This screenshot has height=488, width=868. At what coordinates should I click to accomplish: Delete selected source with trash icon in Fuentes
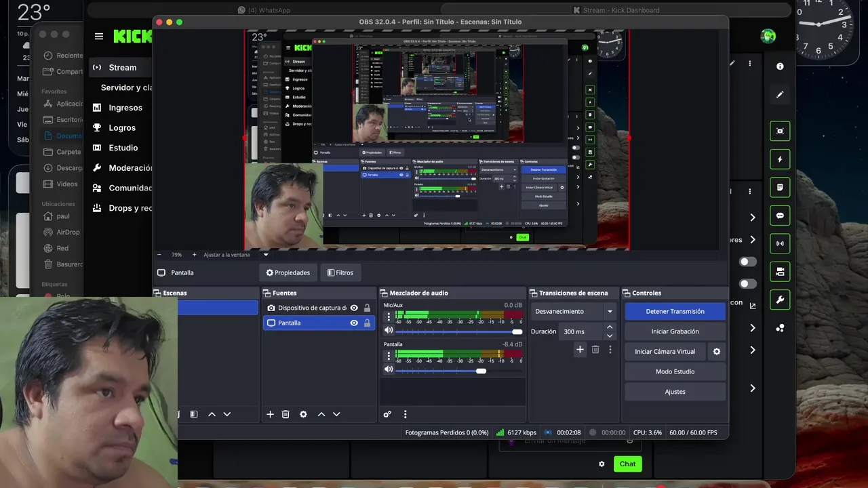click(x=285, y=414)
